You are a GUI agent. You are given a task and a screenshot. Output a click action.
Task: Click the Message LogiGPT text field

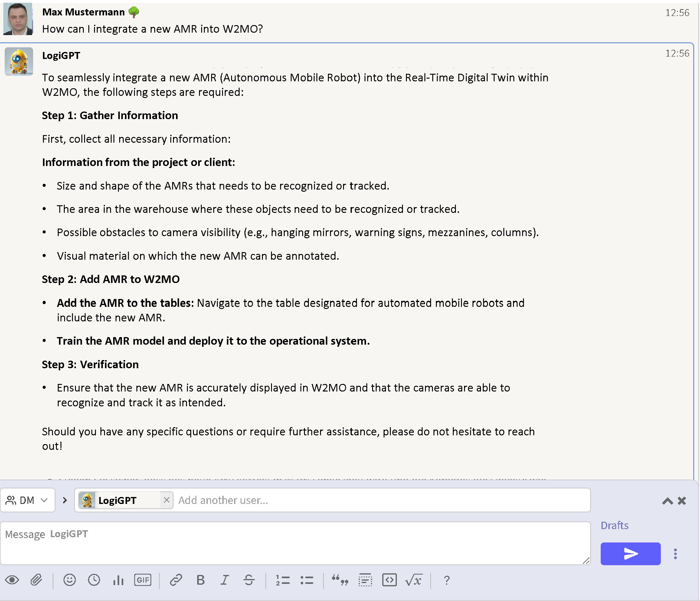tap(294, 543)
